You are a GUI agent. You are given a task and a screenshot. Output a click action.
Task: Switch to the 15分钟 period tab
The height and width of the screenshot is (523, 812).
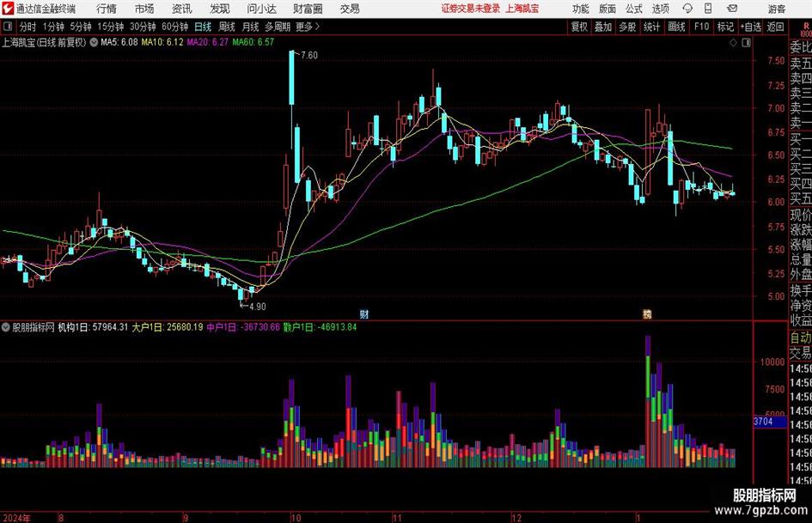[111, 27]
